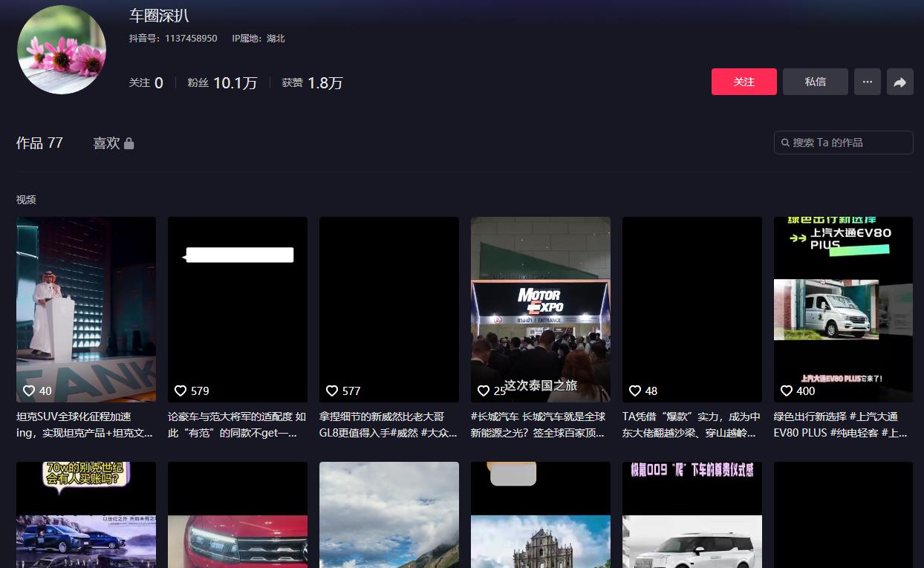Image resolution: width=924 pixels, height=568 pixels.
Task: Open the 坦克SUV全球化 video thumbnail
Action: pos(86,310)
